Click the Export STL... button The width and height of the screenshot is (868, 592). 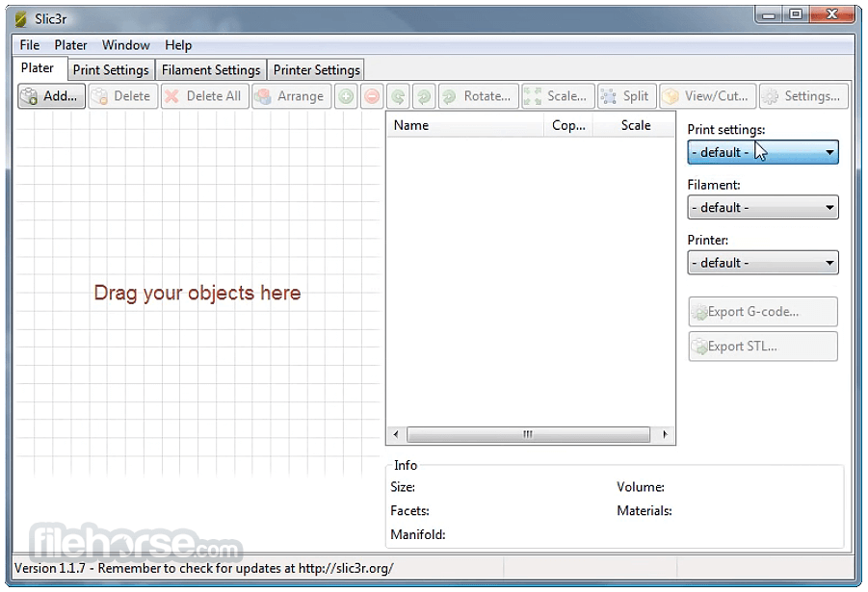coord(763,347)
